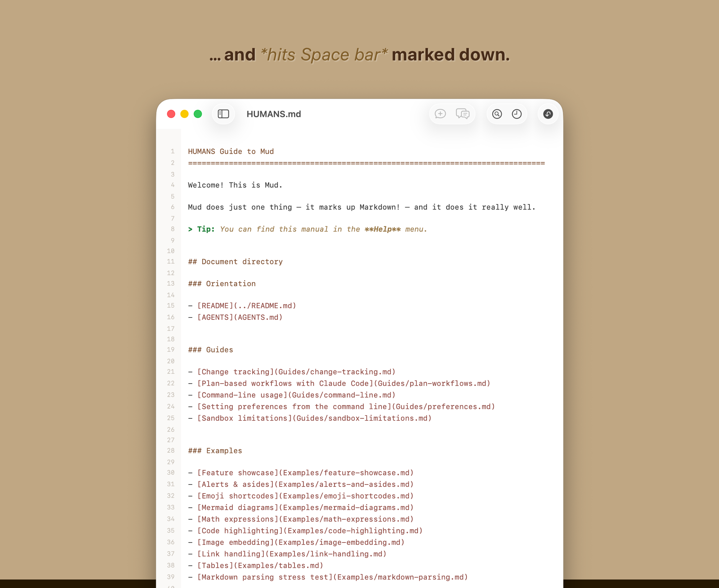Click the dark circular preview toggle icon
The image size is (719, 588).
(548, 114)
